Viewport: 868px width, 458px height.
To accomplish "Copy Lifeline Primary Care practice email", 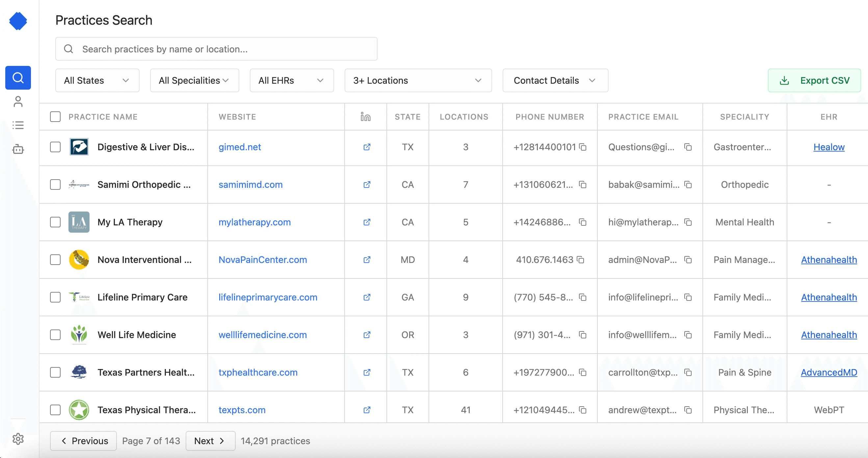I will (688, 297).
